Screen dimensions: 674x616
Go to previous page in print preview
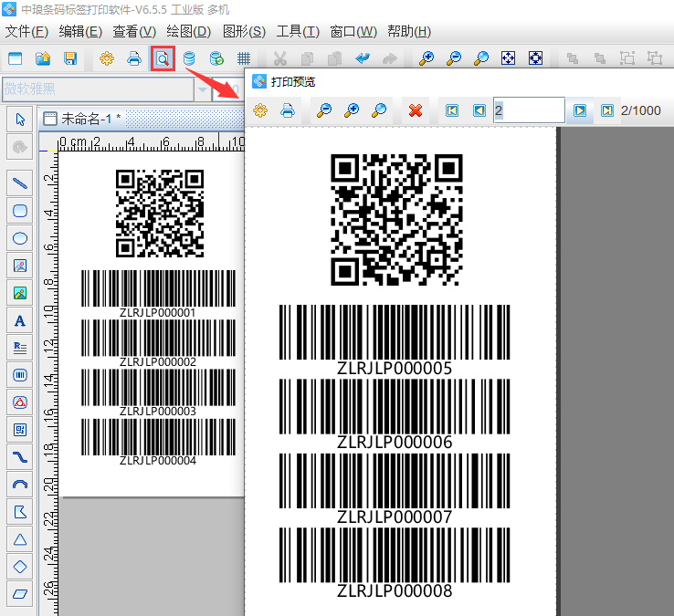click(x=479, y=110)
